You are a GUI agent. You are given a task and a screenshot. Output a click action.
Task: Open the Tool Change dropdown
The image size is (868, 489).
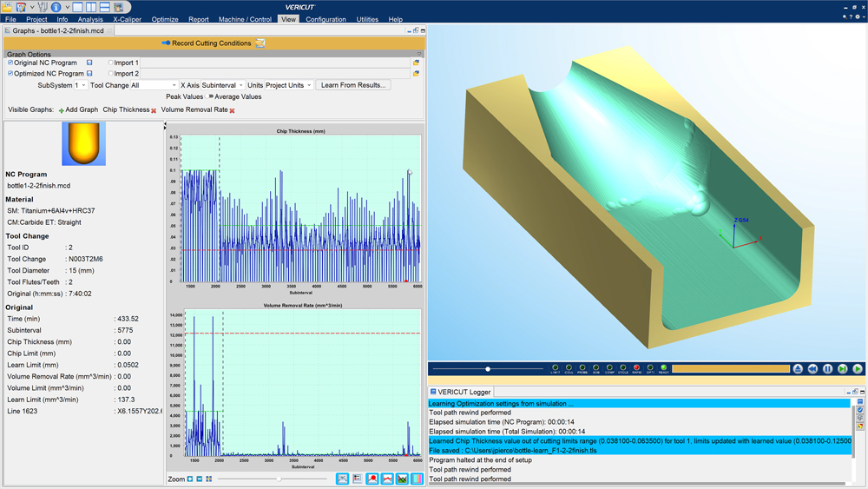point(154,85)
